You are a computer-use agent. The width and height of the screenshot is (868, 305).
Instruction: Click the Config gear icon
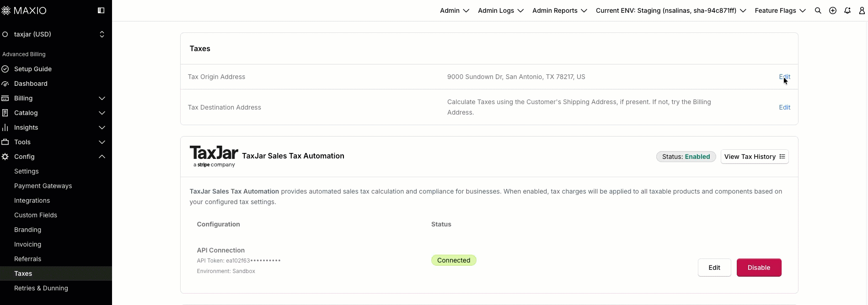coord(5,157)
